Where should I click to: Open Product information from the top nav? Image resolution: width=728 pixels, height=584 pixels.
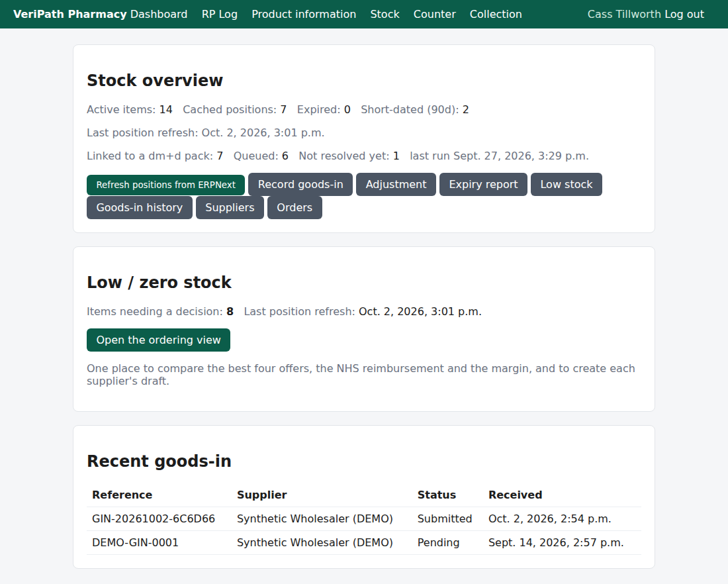(x=304, y=14)
